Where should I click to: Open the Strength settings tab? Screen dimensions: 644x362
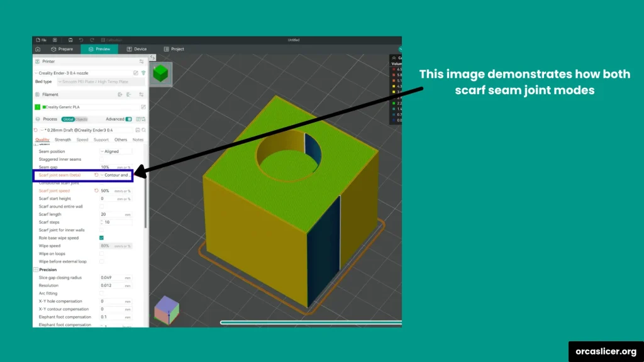(x=63, y=140)
